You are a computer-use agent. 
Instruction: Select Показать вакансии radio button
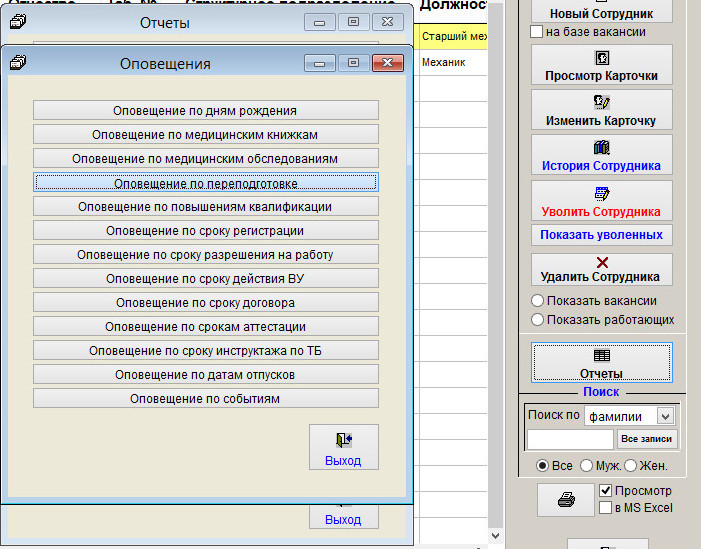point(537,301)
